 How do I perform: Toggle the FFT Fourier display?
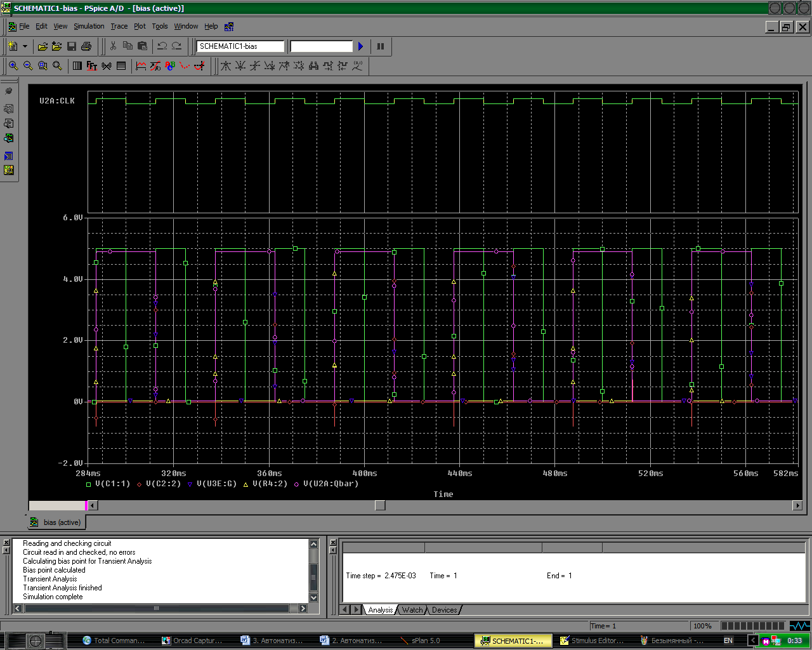pyautogui.click(x=92, y=66)
